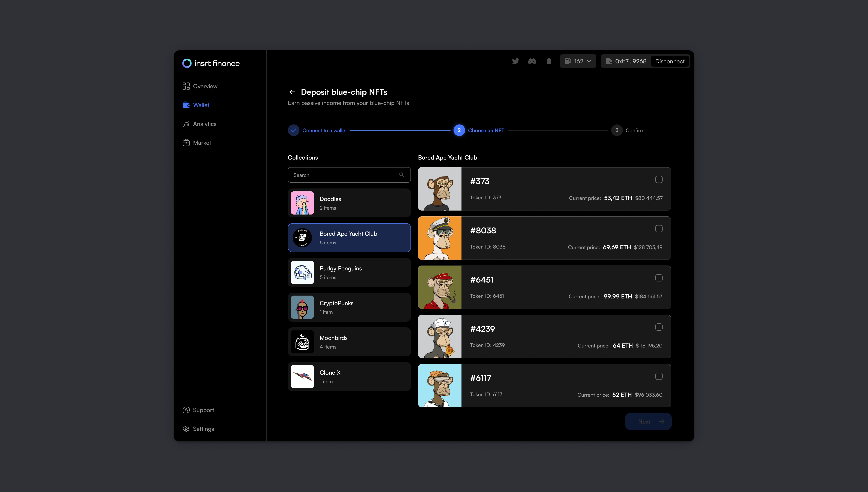Click the Clone X collection icon
This screenshot has width=868, height=492.
(302, 376)
